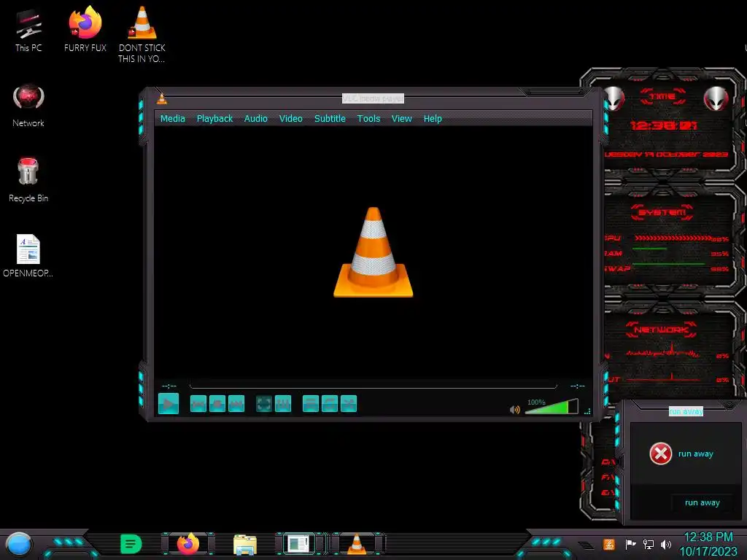The image size is (747, 560).
Task: Skip to next media in VLC
Action: click(x=236, y=404)
